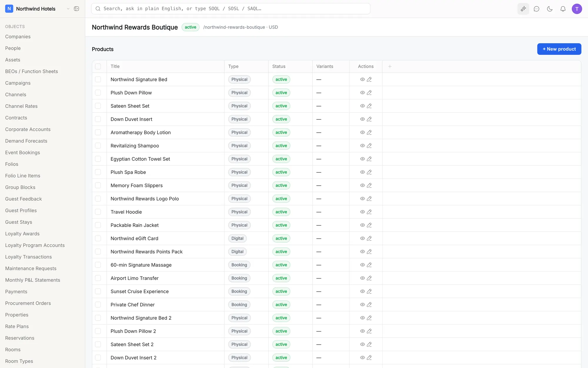The width and height of the screenshot is (588, 368).
Task: Check the Plush Down Pillow row checkbox
Action: (98, 93)
